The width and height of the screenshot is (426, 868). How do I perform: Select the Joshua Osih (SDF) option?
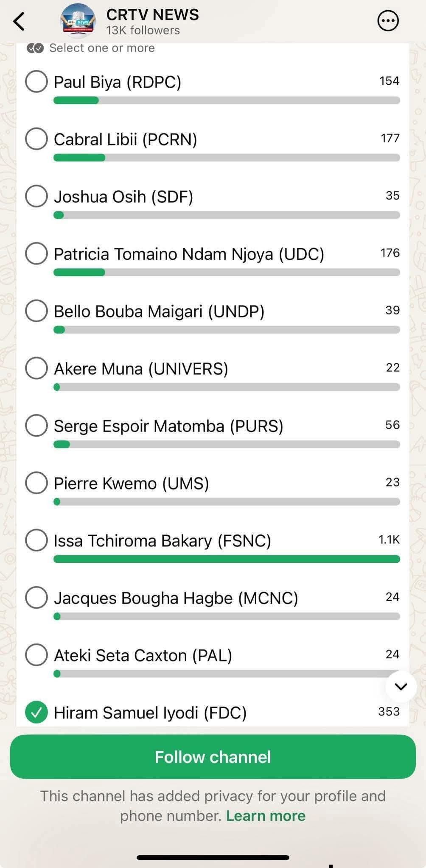36,196
